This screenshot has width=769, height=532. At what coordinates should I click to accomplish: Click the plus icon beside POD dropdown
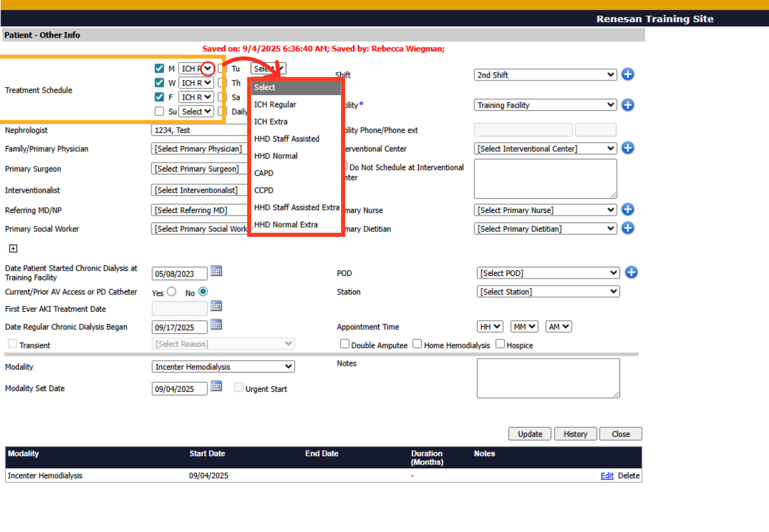631,272
